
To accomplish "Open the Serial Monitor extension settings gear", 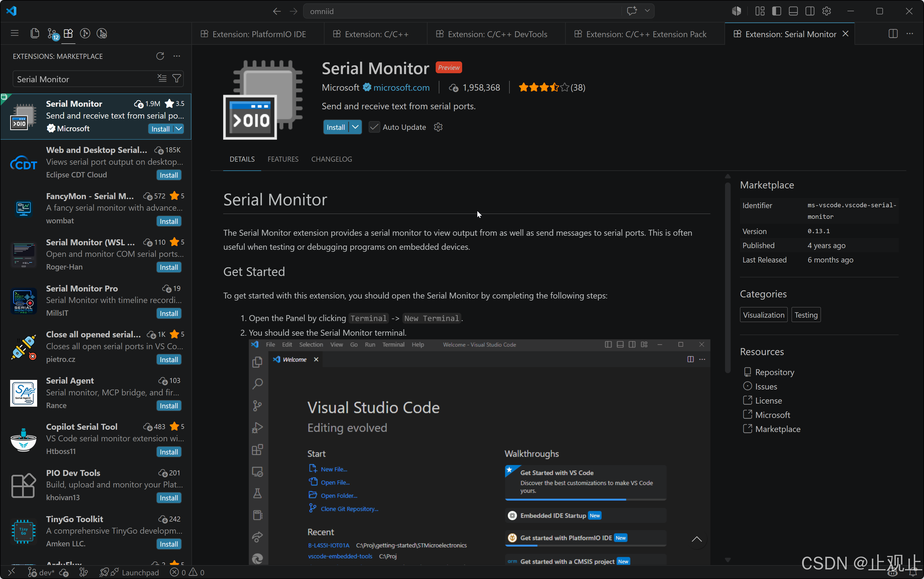I will pos(438,127).
